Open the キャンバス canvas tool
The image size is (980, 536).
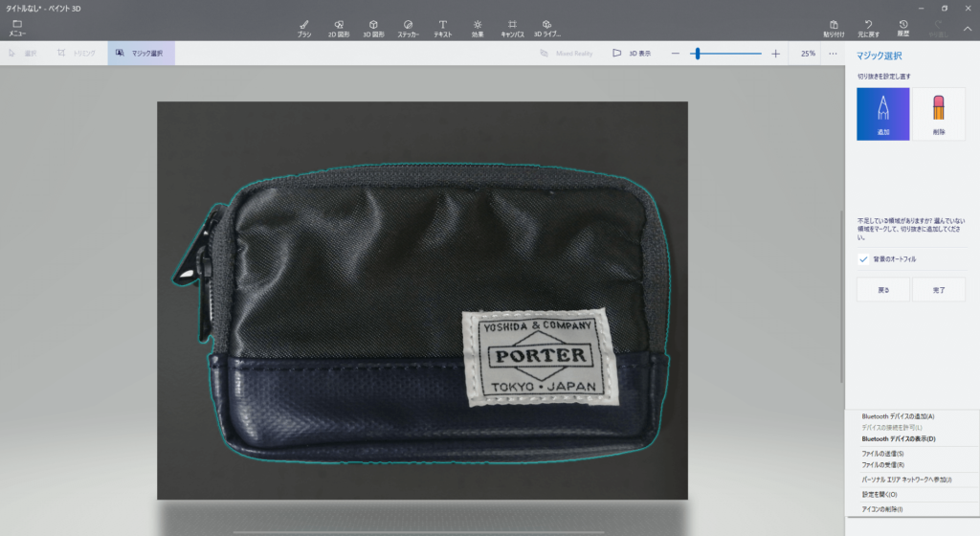click(512, 29)
